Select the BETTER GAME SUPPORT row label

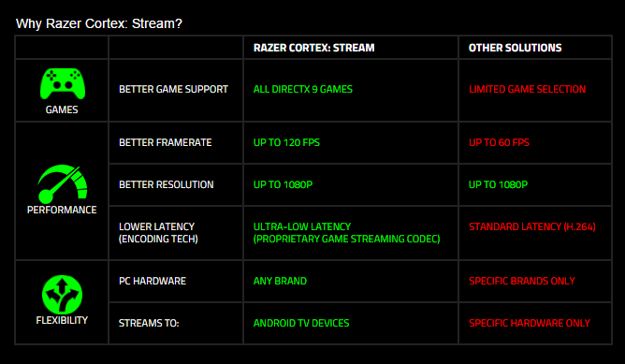(x=173, y=89)
